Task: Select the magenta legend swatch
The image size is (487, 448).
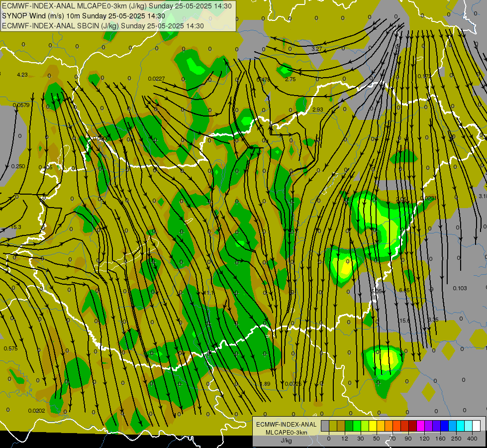Action: click(x=421, y=426)
